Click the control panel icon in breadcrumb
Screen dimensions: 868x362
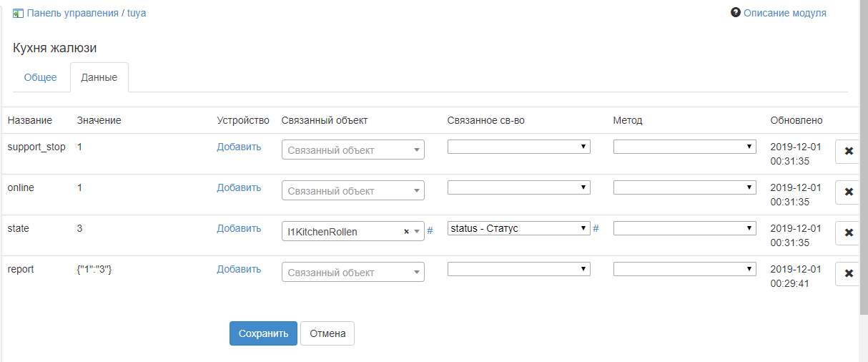tap(18, 13)
